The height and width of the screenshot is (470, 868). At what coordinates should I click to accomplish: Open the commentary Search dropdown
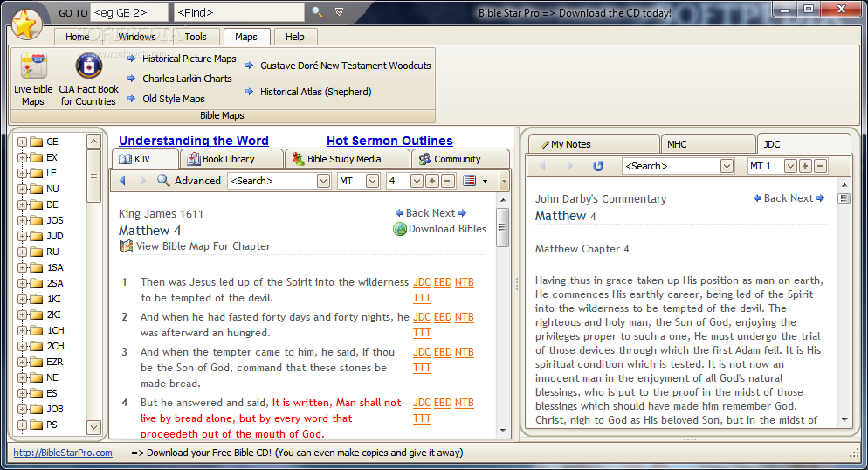coord(727,165)
